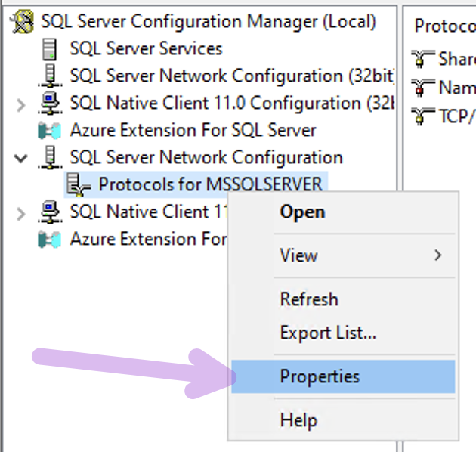Click the SQL Server Services server icon

[49, 49]
